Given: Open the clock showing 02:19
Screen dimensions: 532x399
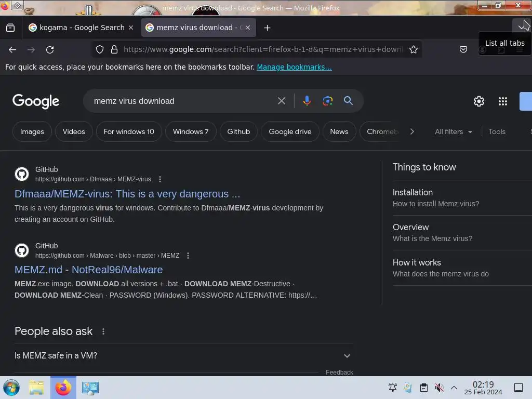Looking at the screenshot, I should click(483, 388).
